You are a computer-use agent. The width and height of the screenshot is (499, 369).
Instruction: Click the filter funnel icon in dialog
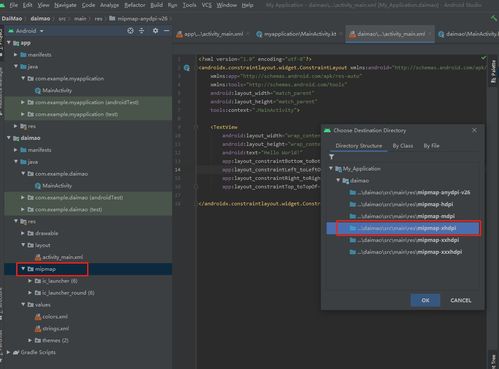pyautogui.click(x=332, y=157)
